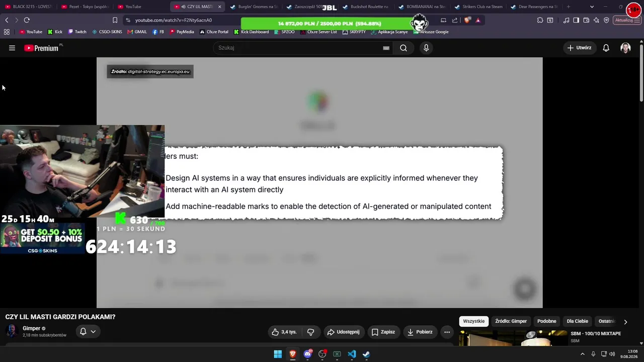The height and width of the screenshot is (362, 644).
Task: Close the CZY LIL MASTI tab
Action: tap(219, 7)
